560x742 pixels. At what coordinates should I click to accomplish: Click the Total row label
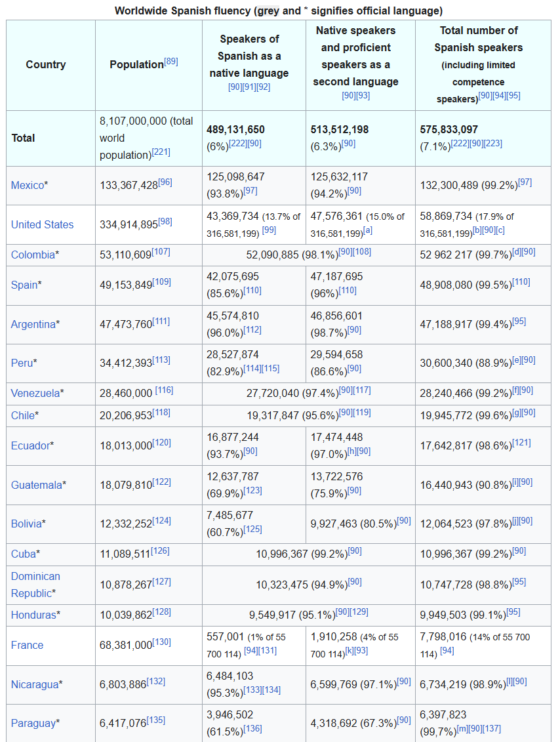tap(23, 138)
